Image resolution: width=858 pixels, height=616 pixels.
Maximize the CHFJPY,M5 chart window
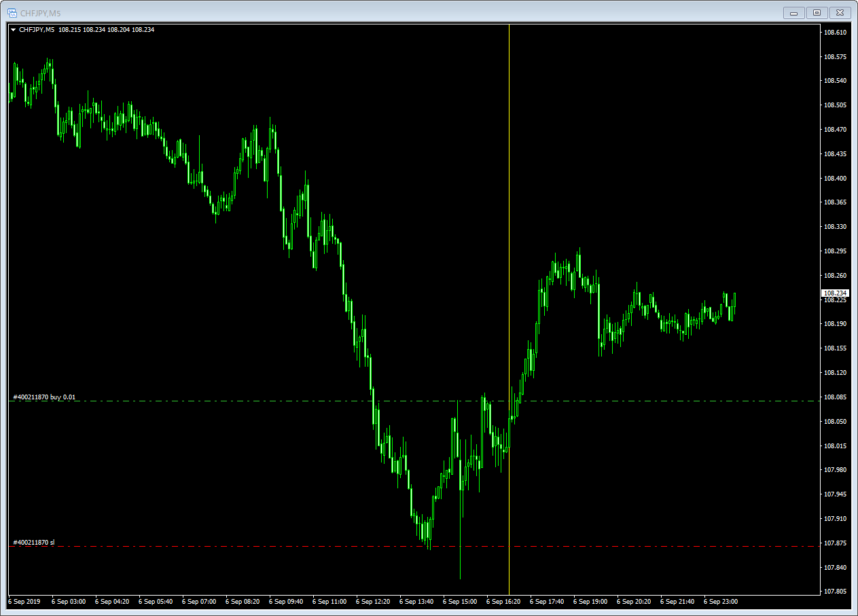817,12
